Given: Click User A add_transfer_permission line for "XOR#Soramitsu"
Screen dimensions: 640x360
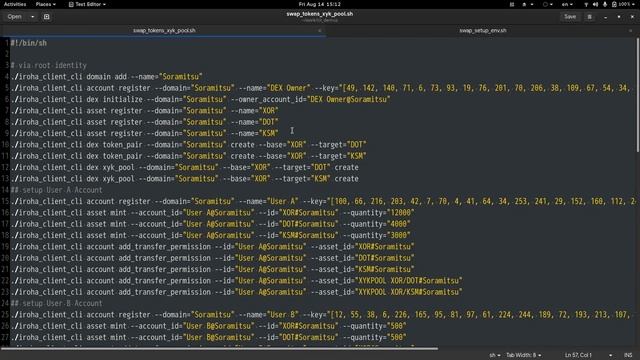Looking at the screenshot, I should point(212,247).
